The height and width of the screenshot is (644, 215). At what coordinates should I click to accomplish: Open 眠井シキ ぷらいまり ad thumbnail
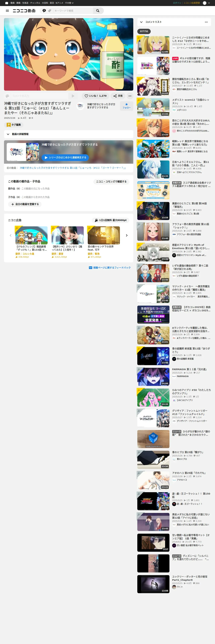(68, 235)
